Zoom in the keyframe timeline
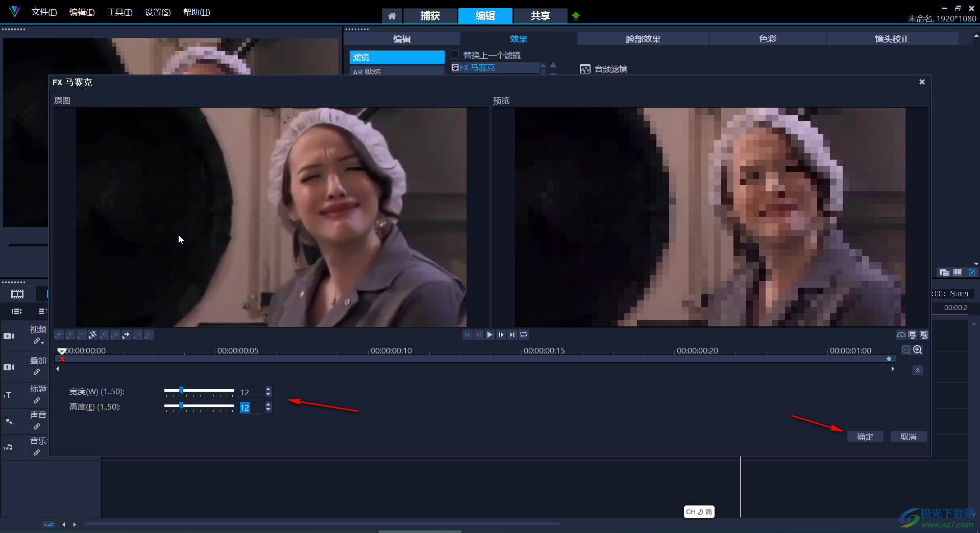Viewport: 980px width, 533px height. 917,350
